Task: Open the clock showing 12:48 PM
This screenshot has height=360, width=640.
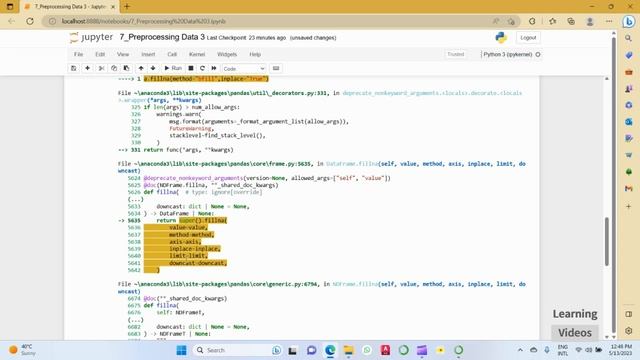Action: point(620,350)
